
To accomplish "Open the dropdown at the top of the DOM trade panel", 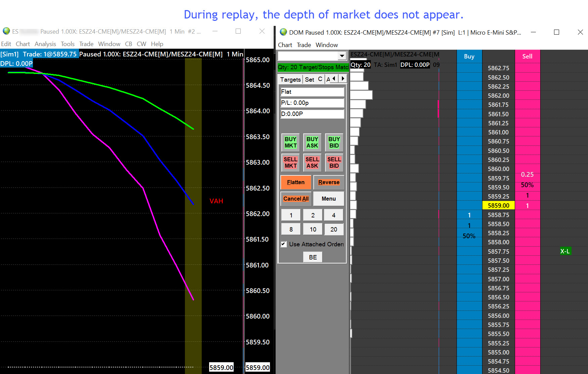I will (x=342, y=56).
